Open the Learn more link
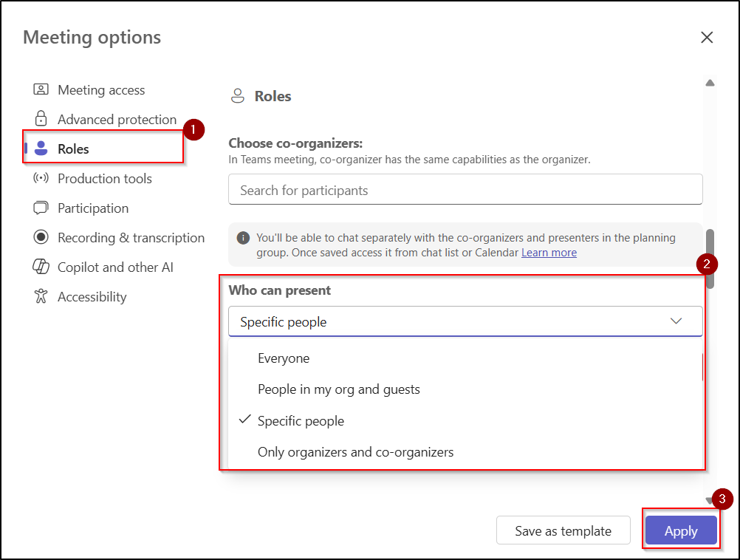 [549, 253]
